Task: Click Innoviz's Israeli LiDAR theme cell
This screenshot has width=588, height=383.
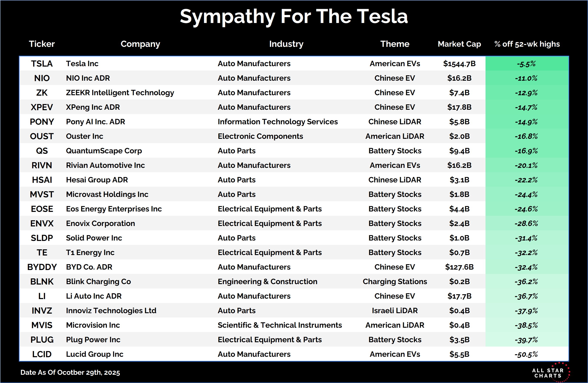Action: pos(395,311)
